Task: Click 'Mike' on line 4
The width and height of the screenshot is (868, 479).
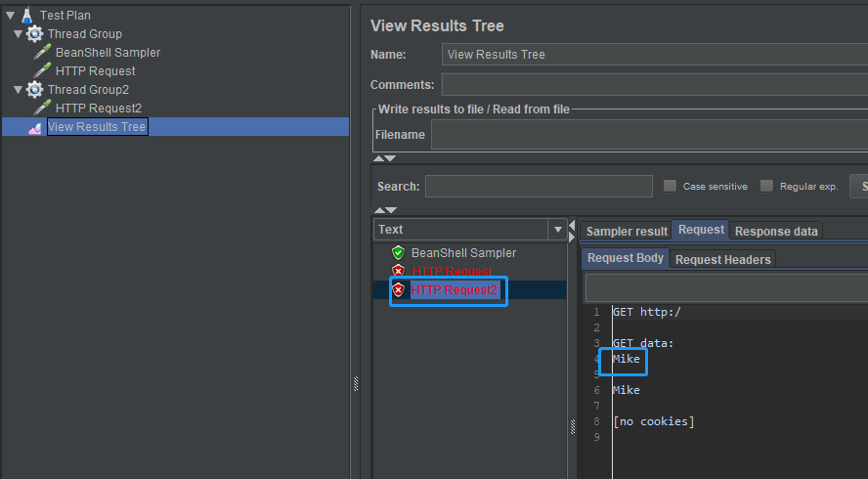Action: pyautogui.click(x=627, y=359)
